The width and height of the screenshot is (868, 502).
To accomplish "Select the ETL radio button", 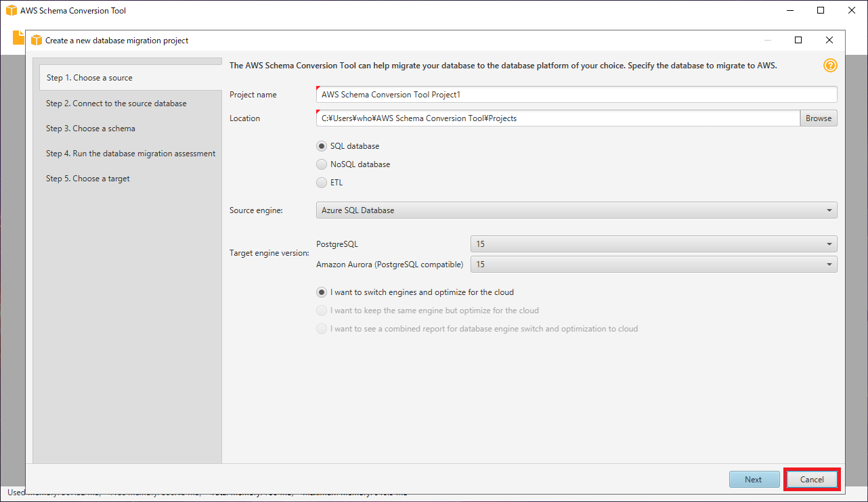I will click(x=322, y=183).
